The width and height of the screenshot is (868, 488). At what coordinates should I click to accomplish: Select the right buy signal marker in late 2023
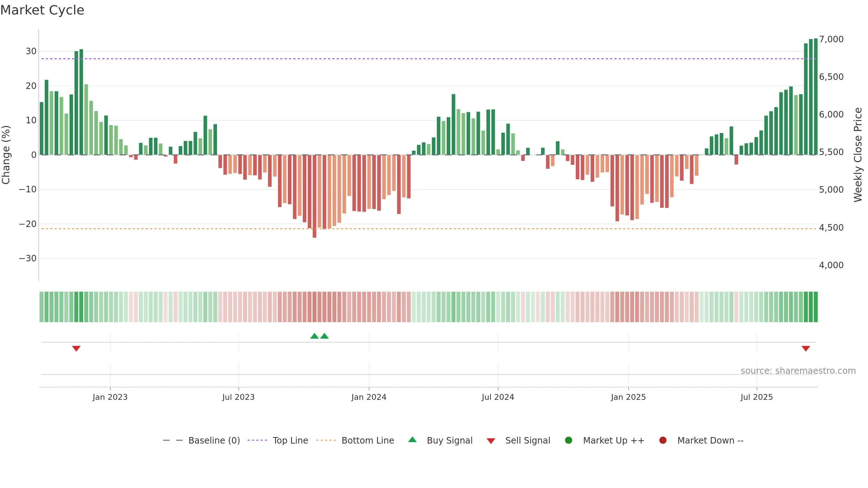click(324, 336)
